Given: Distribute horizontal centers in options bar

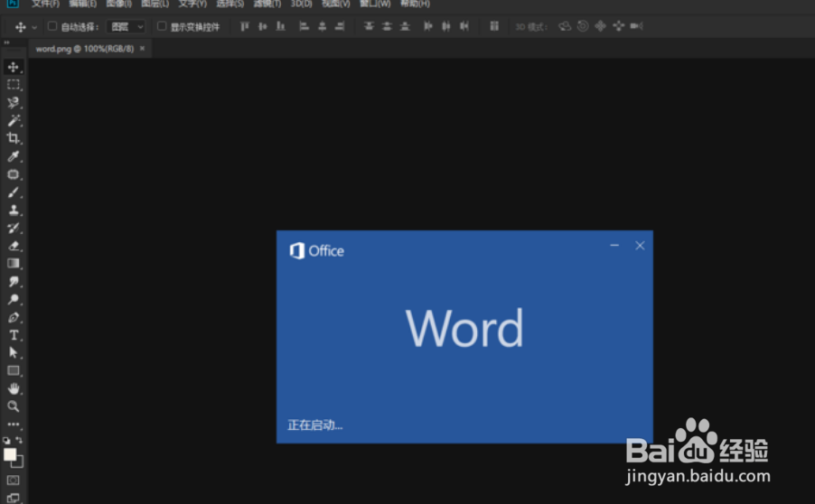Looking at the screenshot, I should coord(446,26).
